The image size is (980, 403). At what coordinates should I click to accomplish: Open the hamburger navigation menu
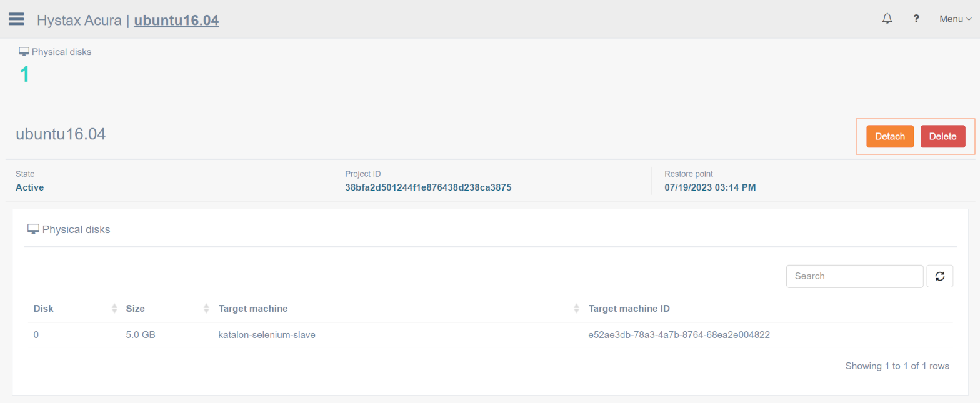click(x=16, y=19)
